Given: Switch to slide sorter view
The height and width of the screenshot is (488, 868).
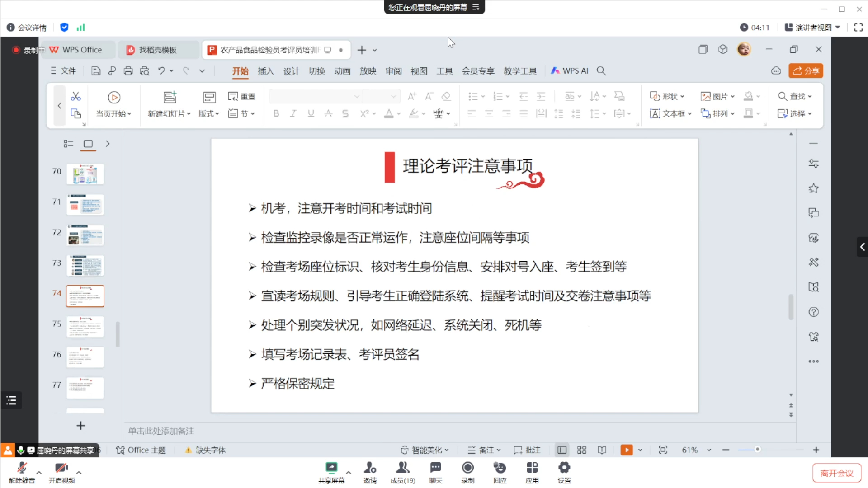Looking at the screenshot, I should (x=582, y=450).
